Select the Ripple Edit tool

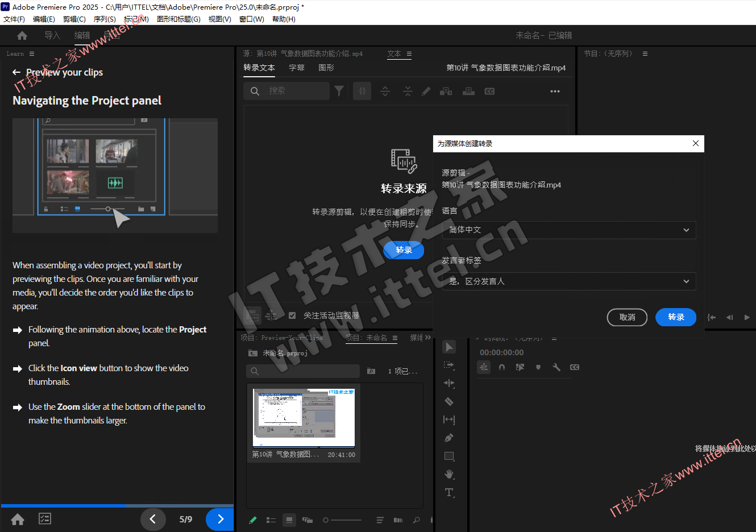pos(449,383)
